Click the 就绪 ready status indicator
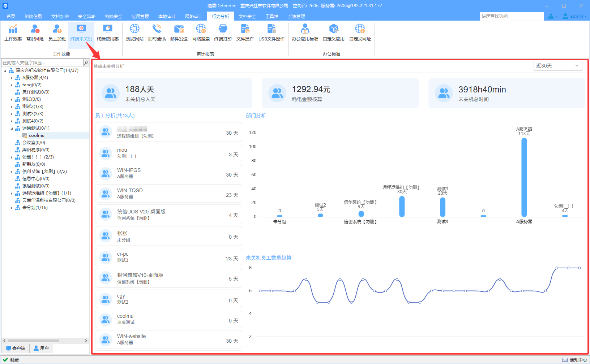This screenshot has width=590, height=364. (11, 360)
